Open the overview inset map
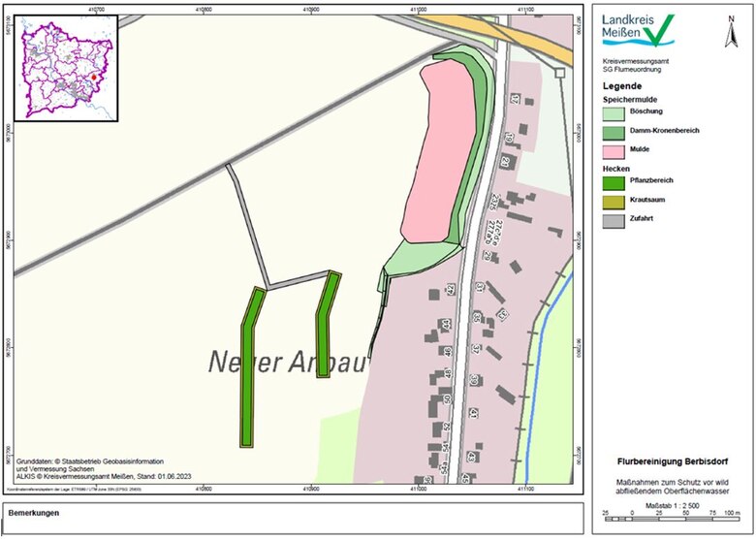 tap(64, 66)
